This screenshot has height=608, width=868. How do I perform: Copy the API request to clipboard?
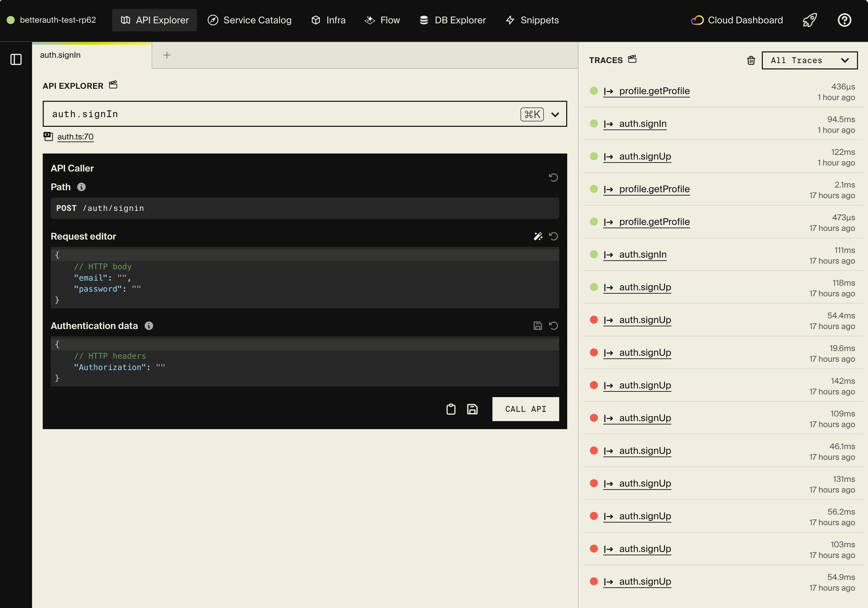(451, 409)
